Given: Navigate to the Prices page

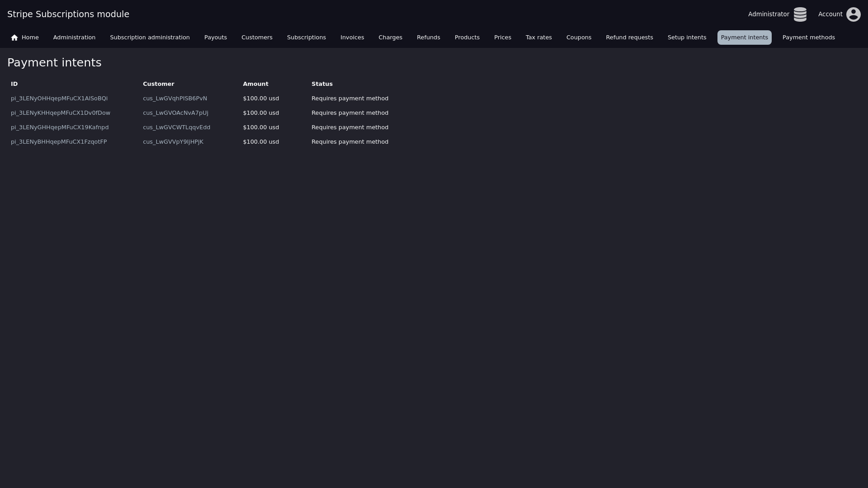Looking at the screenshot, I should point(502,38).
